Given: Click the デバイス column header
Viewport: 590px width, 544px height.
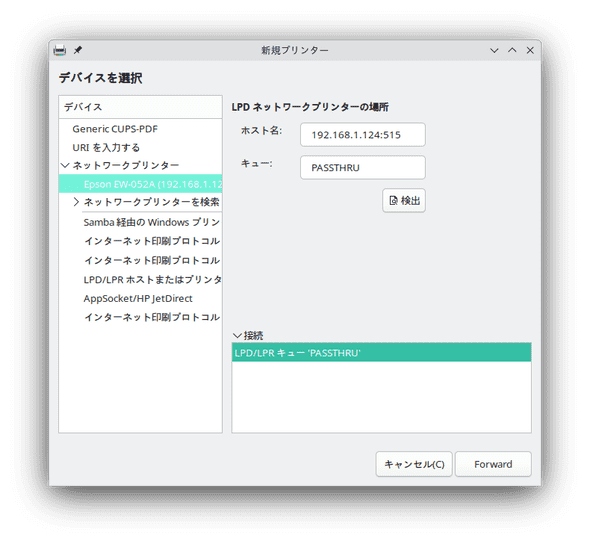Looking at the screenshot, I should click(x=140, y=107).
